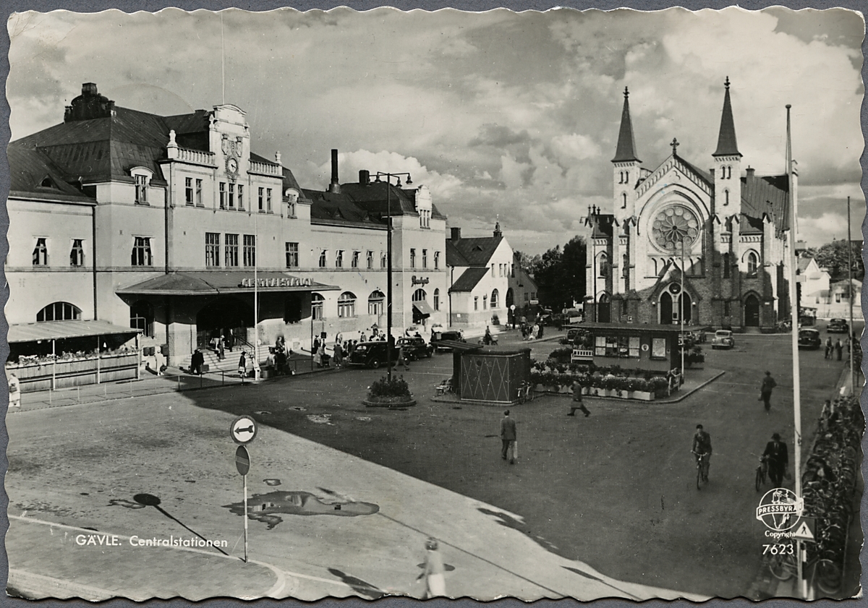Click the Pressbyrån logo stamp
The width and height of the screenshot is (868, 608).
coord(779,510)
